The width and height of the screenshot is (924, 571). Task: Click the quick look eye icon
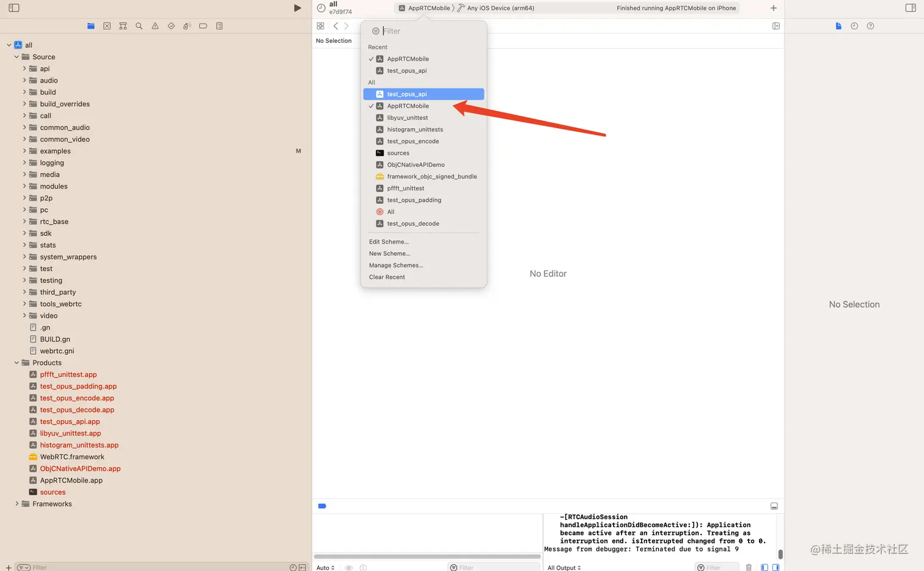pos(349,567)
